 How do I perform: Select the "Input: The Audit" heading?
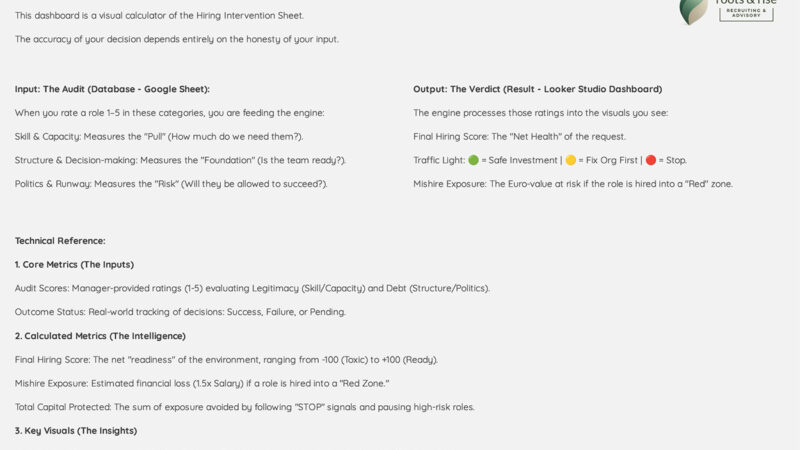112,89
